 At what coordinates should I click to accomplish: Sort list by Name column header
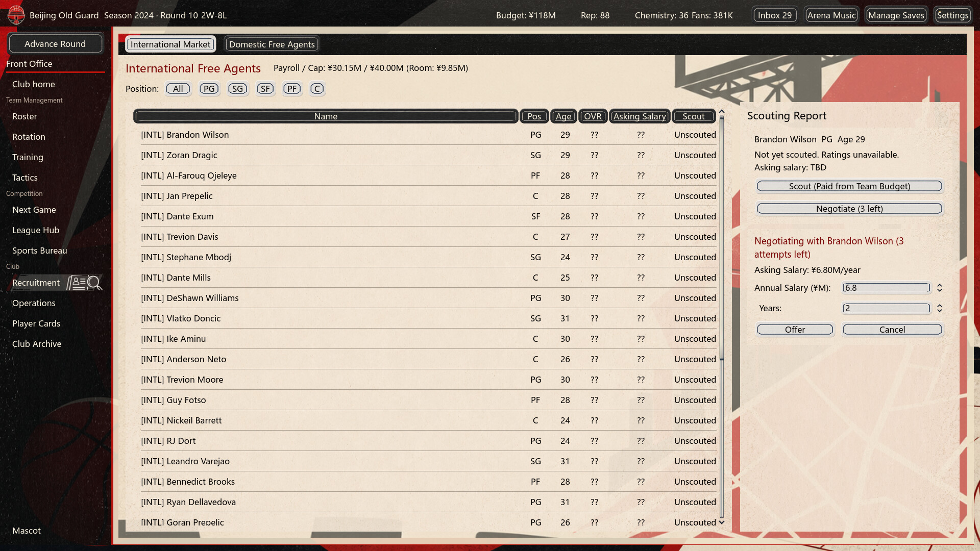pyautogui.click(x=326, y=116)
